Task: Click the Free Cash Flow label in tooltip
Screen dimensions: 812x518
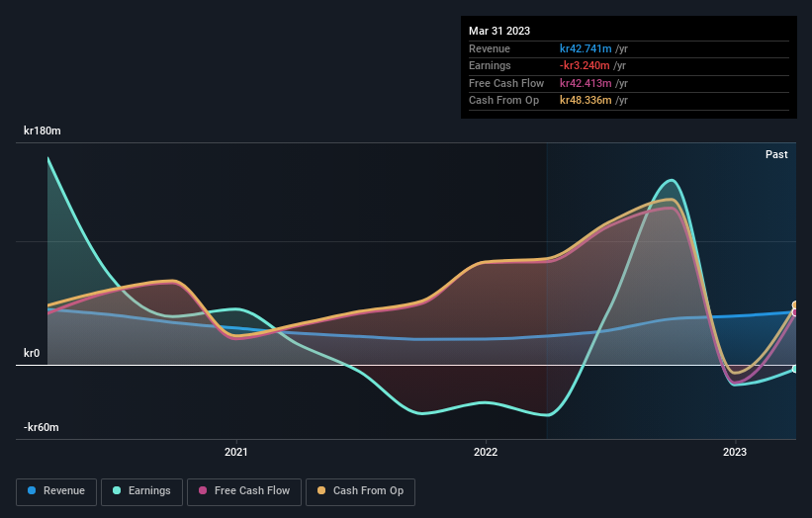Action: [x=506, y=83]
